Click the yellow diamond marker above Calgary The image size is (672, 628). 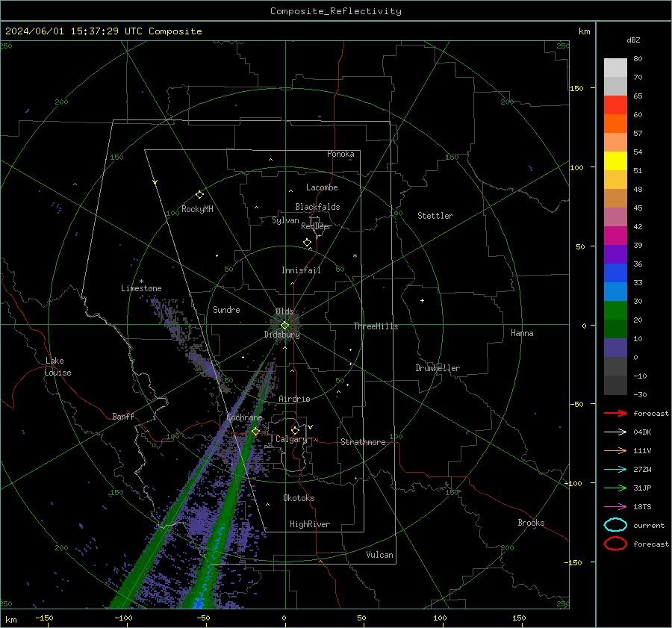295,430
